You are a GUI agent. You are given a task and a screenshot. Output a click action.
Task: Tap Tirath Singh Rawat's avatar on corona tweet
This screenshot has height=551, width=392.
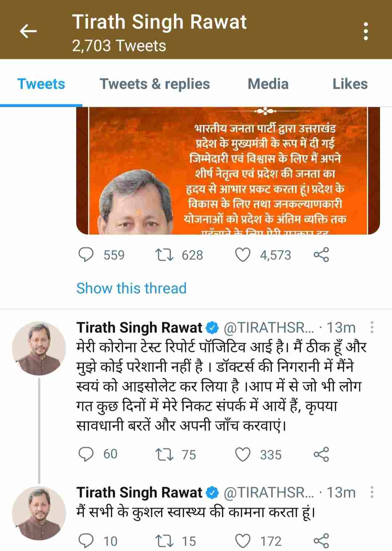click(39, 348)
